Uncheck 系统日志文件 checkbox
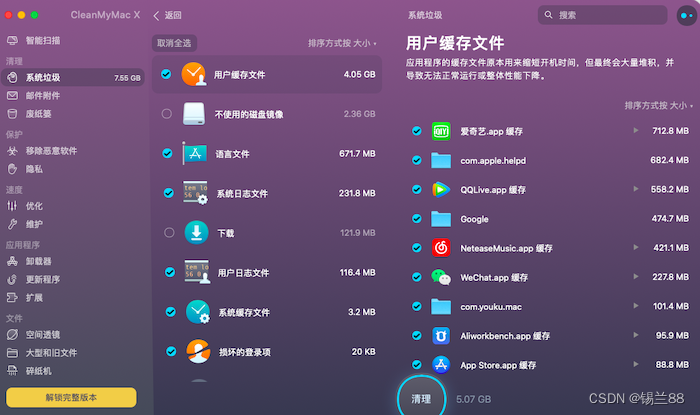This screenshot has width=700, height=415. pos(168,193)
